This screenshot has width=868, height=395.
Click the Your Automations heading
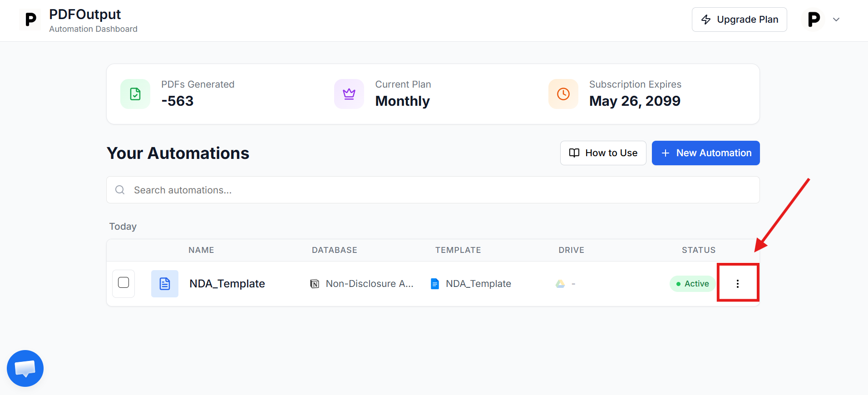point(178,153)
